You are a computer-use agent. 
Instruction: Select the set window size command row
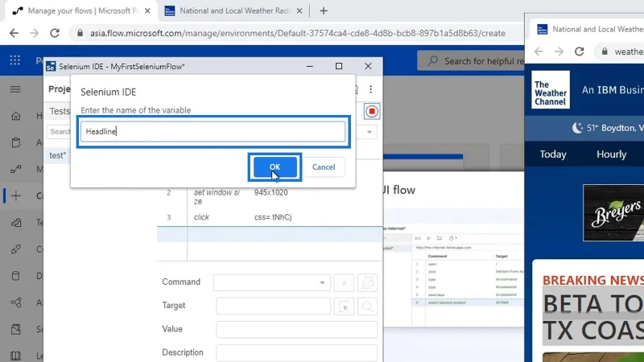270,197
